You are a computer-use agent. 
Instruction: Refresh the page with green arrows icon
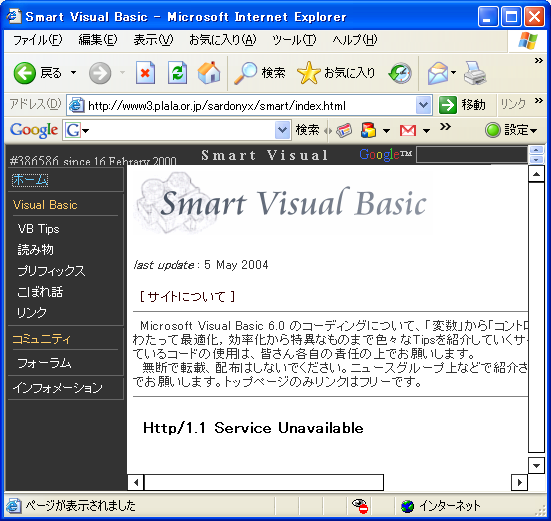177,73
